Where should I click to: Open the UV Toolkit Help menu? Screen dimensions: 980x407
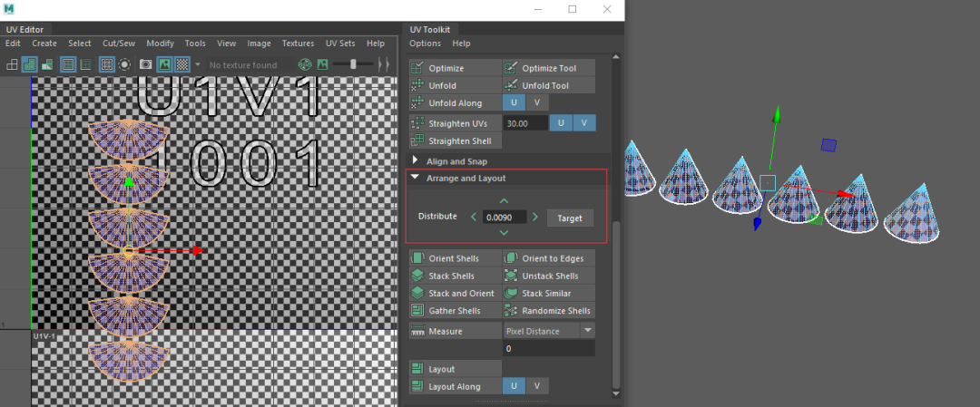tap(461, 44)
